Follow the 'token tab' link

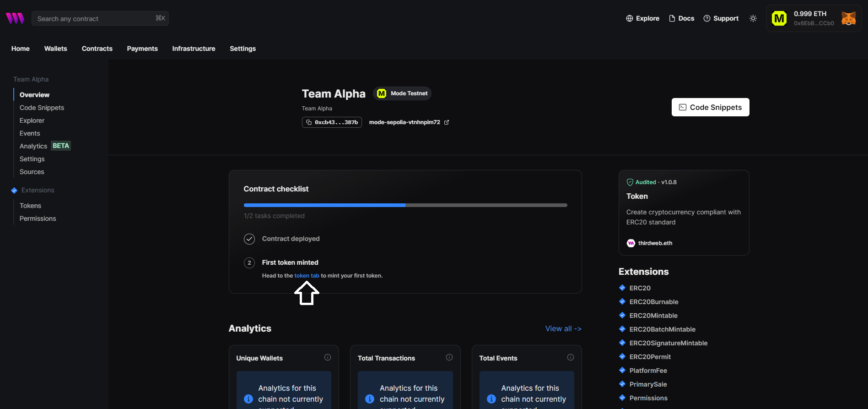[x=307, y=276]
